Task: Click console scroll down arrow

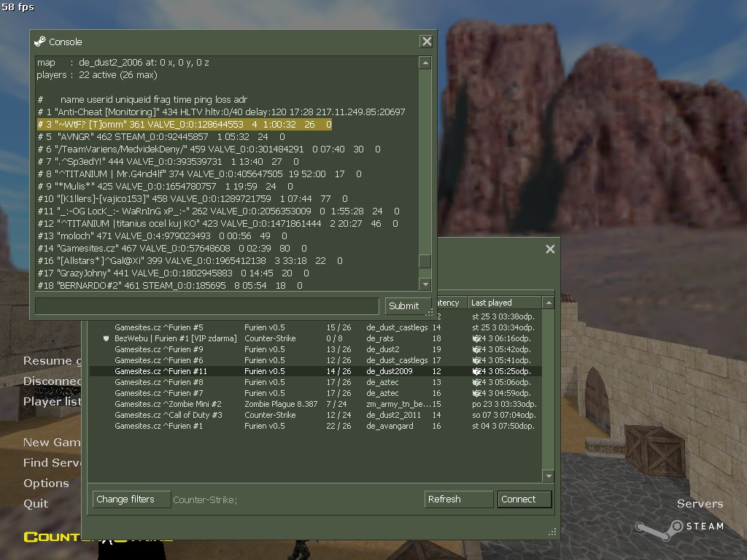Action: pyautogui.click(x=425, y=284)
